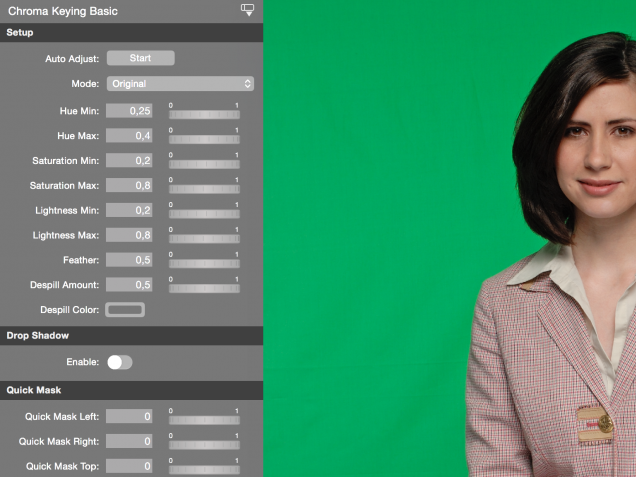Adjust the Quick Mask Right slider
Image resolution: width=636 pixels, height=477 pixels.
point(204,445)
